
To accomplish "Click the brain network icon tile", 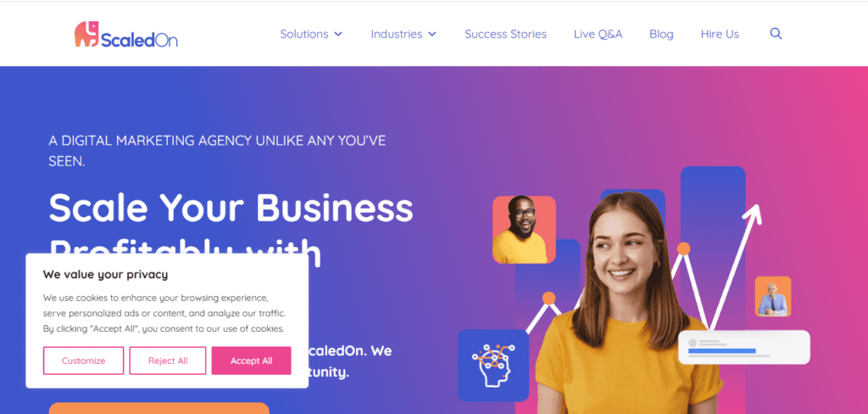I will 493,366.
